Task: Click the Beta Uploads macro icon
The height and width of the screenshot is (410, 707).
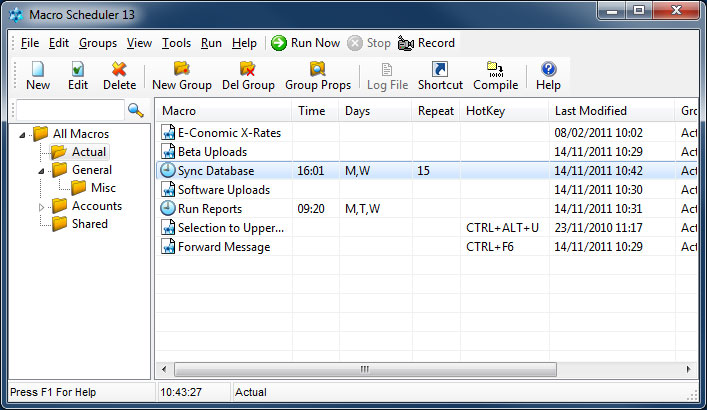Action: (168, 152)
